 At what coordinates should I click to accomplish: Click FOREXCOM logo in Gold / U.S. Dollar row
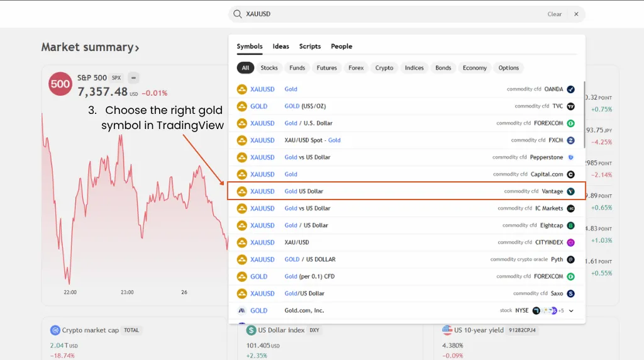click(570, 123)
